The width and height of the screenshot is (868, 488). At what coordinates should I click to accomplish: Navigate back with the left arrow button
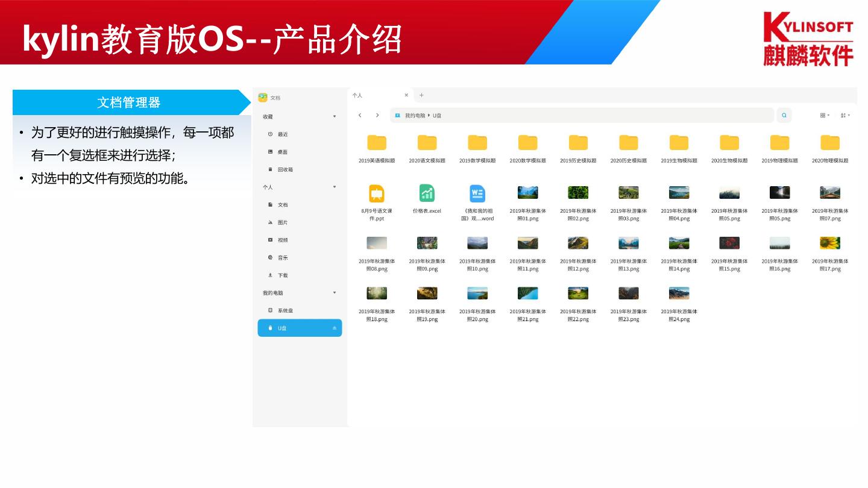point(360,115)
